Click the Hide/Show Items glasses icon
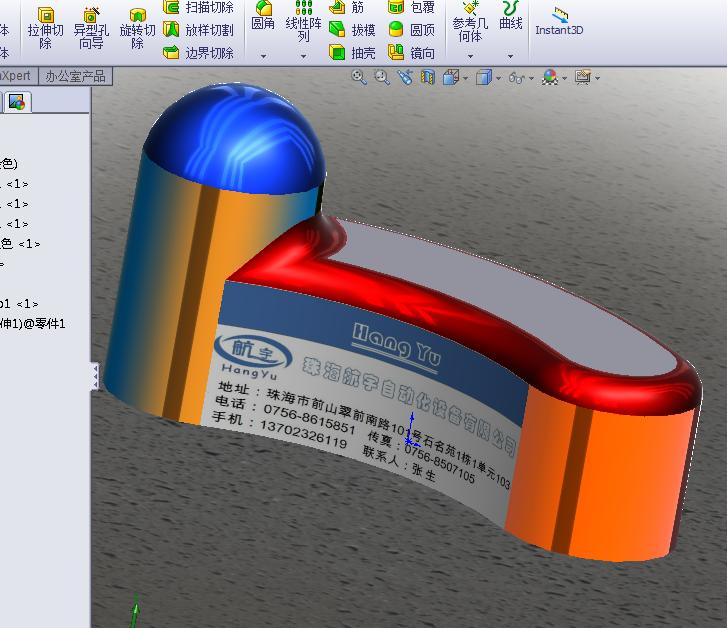Image resolution: width=727 pixels, height=628 pixels. click(517, 78)
